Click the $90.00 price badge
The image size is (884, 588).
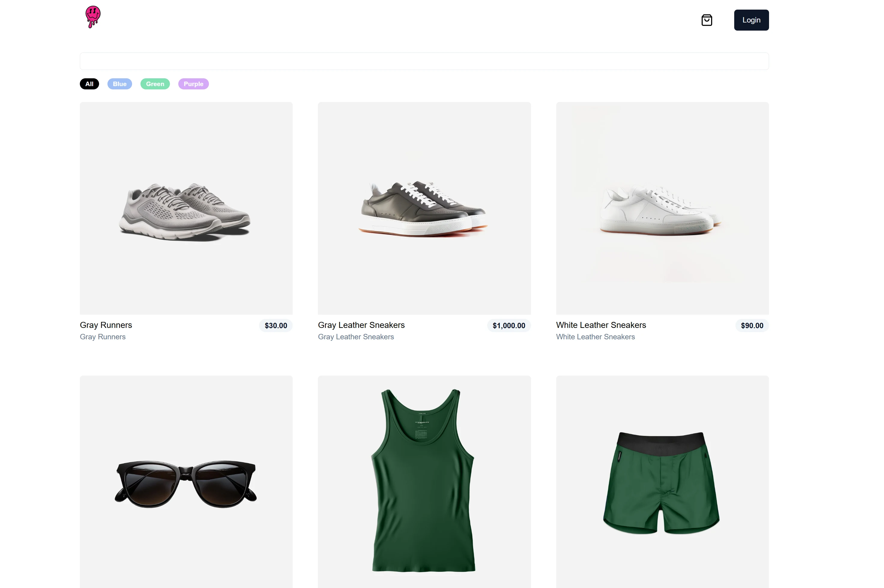752,325
